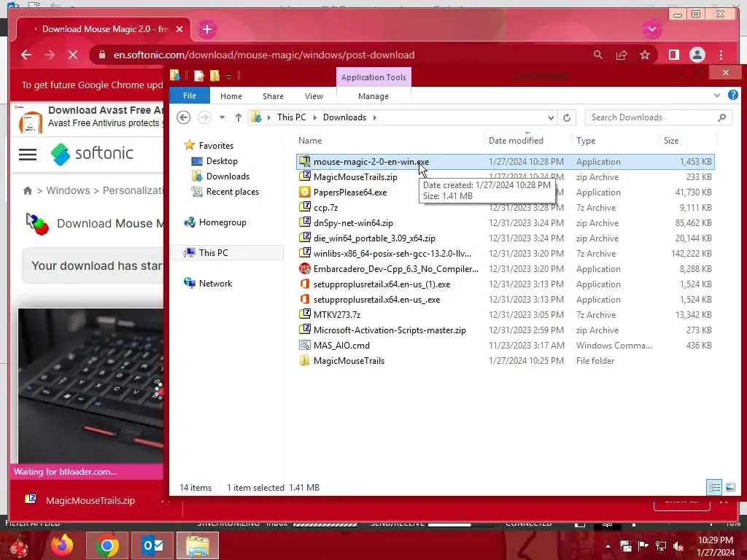The image size is (747, 560).
Task: Open the Manage ribbon tab
Action: click(x=373, y=96)
